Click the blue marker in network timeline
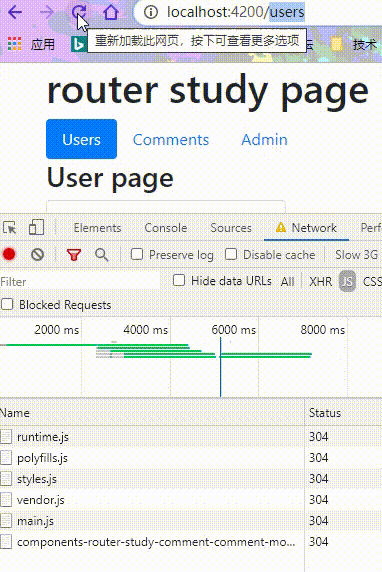This screenshot has width=382, height=572. click(x=220, y=367)
